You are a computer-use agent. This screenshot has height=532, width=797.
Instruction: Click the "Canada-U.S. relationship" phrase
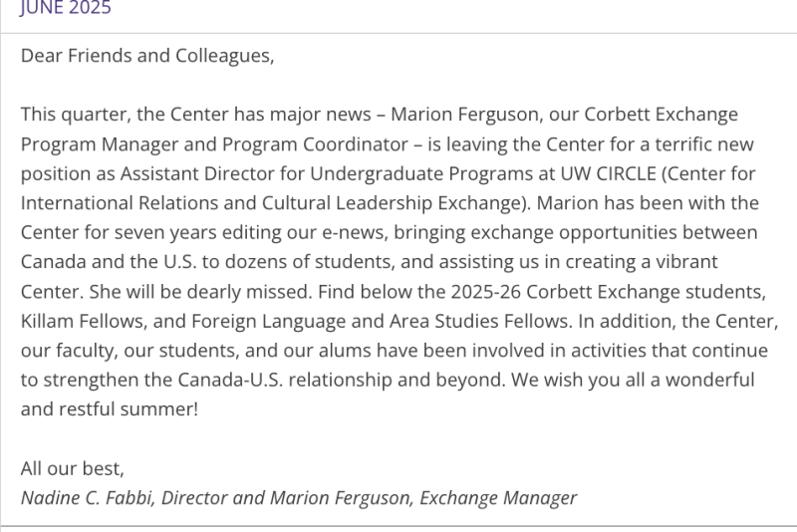pyautogui.click(x=285, y=381)
